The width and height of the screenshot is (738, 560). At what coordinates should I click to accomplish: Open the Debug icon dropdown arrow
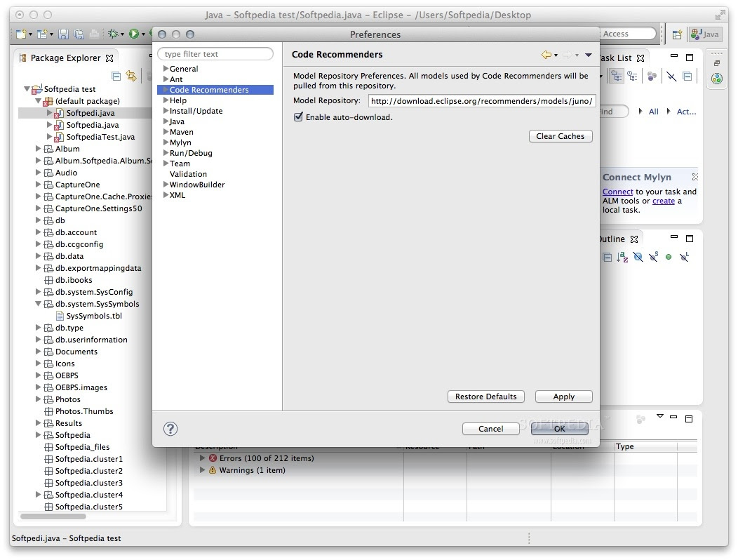[122, 34]
